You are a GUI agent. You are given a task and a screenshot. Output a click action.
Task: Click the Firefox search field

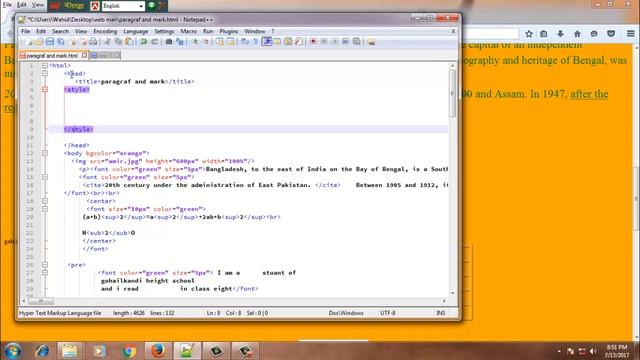(490, 34)
